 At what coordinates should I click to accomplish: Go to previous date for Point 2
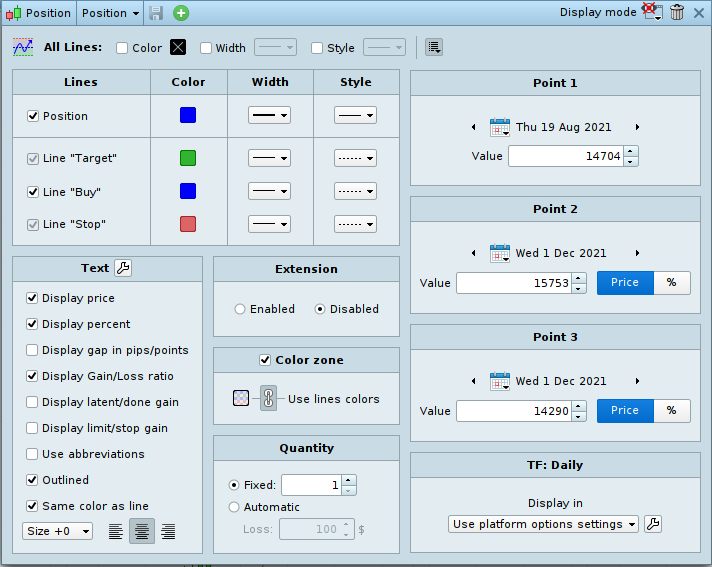tap(474, 253)
